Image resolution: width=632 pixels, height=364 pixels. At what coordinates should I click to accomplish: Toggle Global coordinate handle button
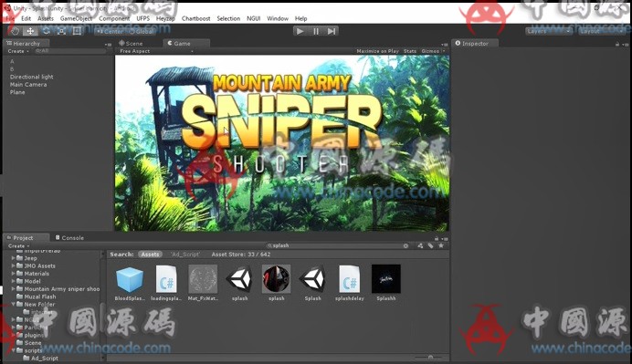141,31
